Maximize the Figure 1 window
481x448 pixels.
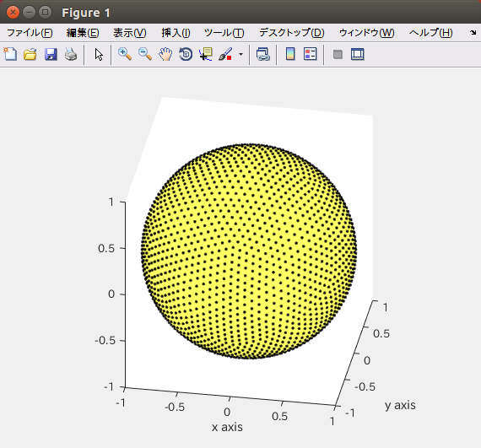click(45, 13)
